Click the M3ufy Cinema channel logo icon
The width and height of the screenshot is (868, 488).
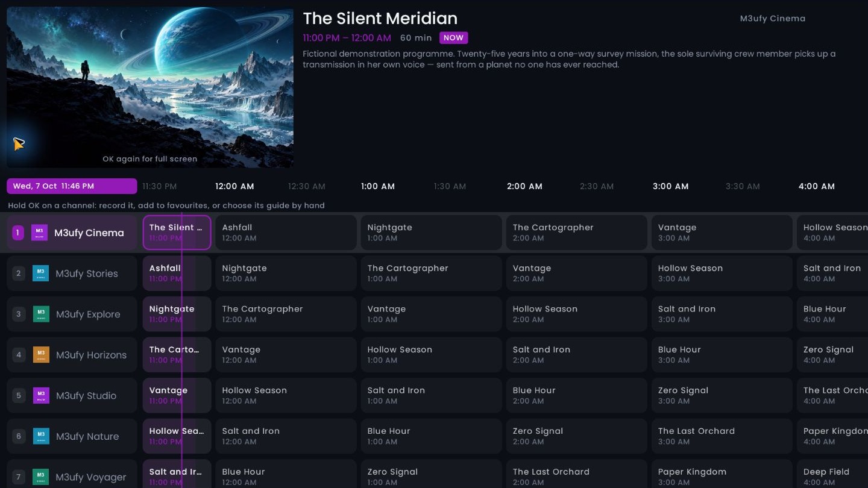coord(40,233)
